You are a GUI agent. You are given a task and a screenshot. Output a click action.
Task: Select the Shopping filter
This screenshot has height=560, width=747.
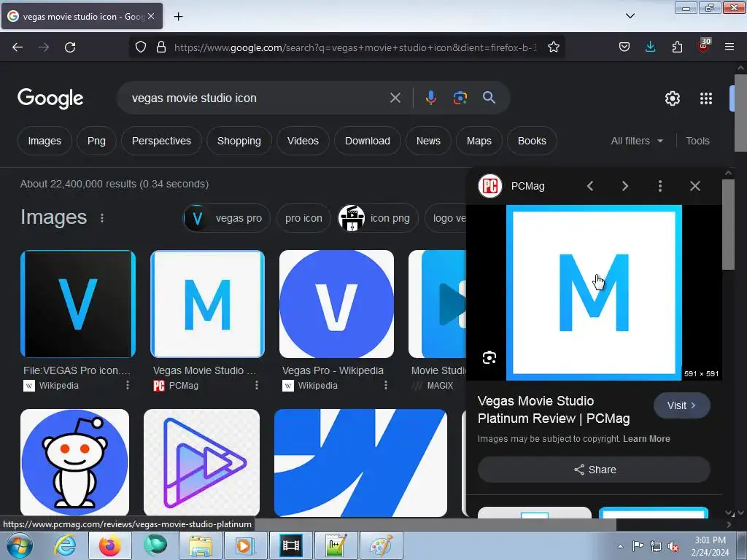point(239,141)
